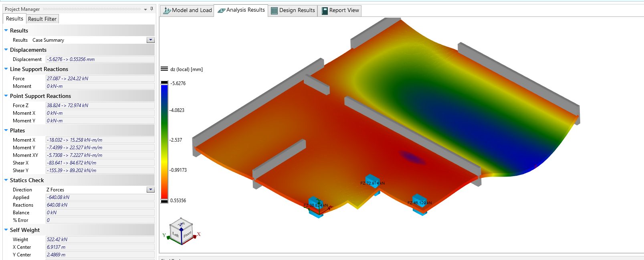The image size is (644, 260).
Task: Open the Project Manager panel options arrow
Action: (145, 9)
